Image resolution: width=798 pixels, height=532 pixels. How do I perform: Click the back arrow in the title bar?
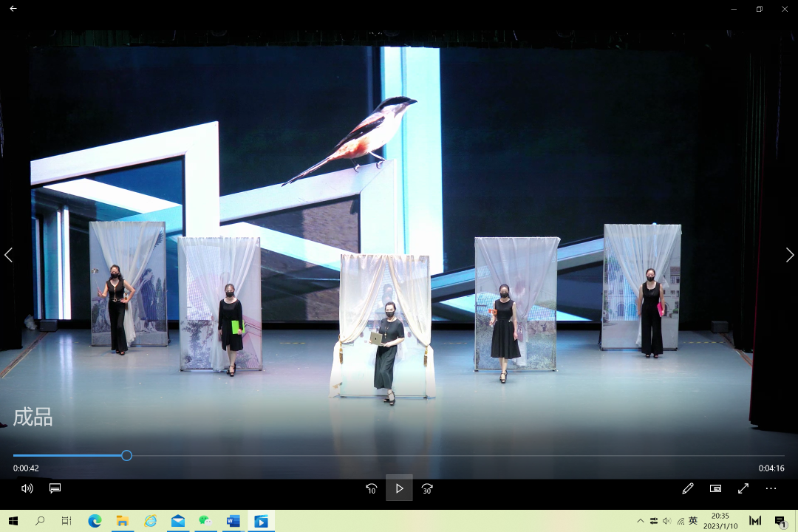13,9
